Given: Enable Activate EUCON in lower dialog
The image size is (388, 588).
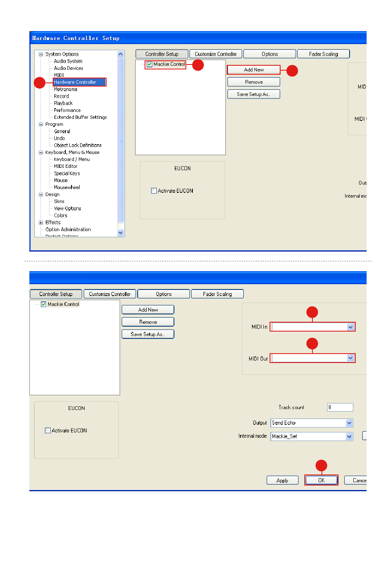Looking at the screenshot, I should pos(48,430).
